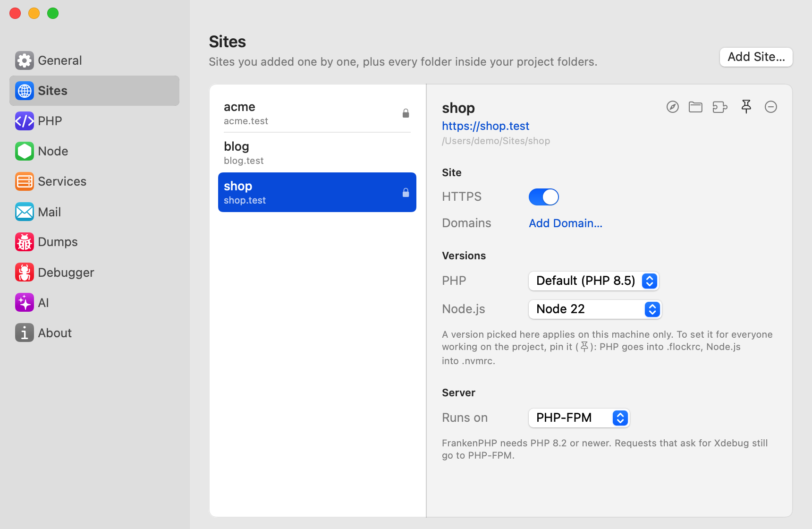
Task: Open shop site in browser (compass icon)
Action: (672, 107)
